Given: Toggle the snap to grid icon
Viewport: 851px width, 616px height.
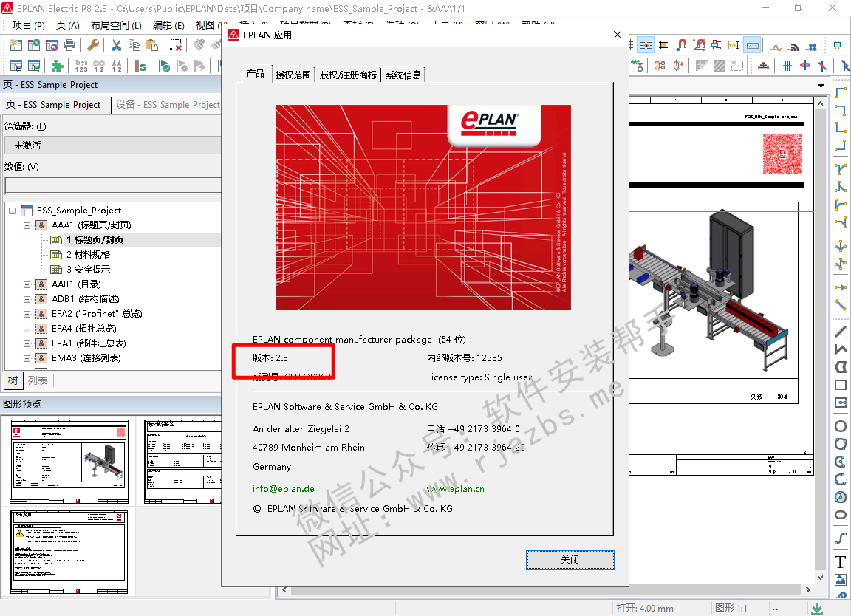Looking at the screenshot, I should pyautogui.click(x=646, y=45).
